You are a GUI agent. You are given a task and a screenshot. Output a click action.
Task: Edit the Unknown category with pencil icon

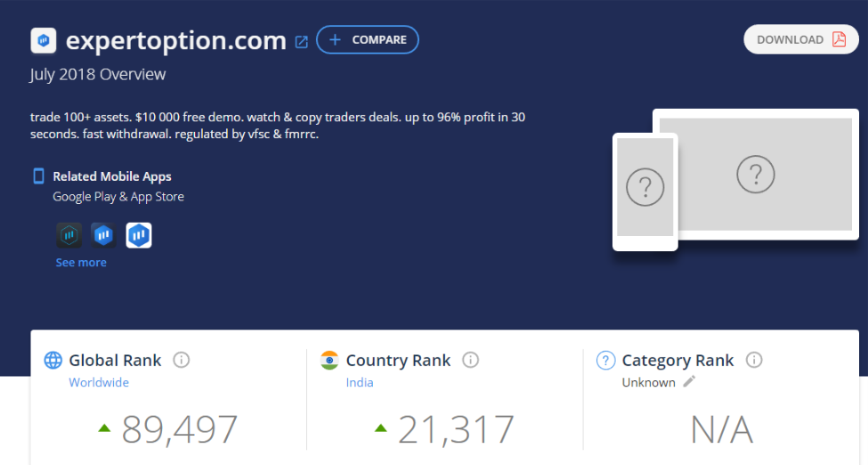[689, 381]
